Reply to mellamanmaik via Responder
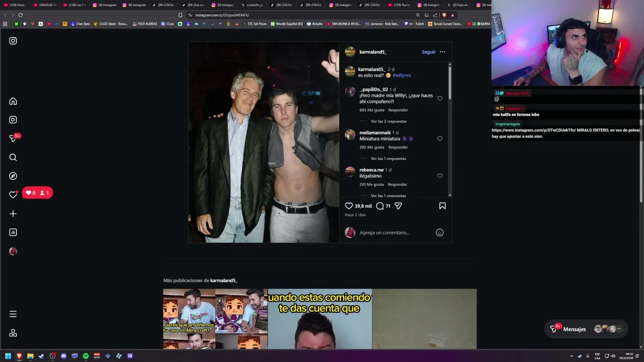644x362 pixels. (x=397, y=147)
